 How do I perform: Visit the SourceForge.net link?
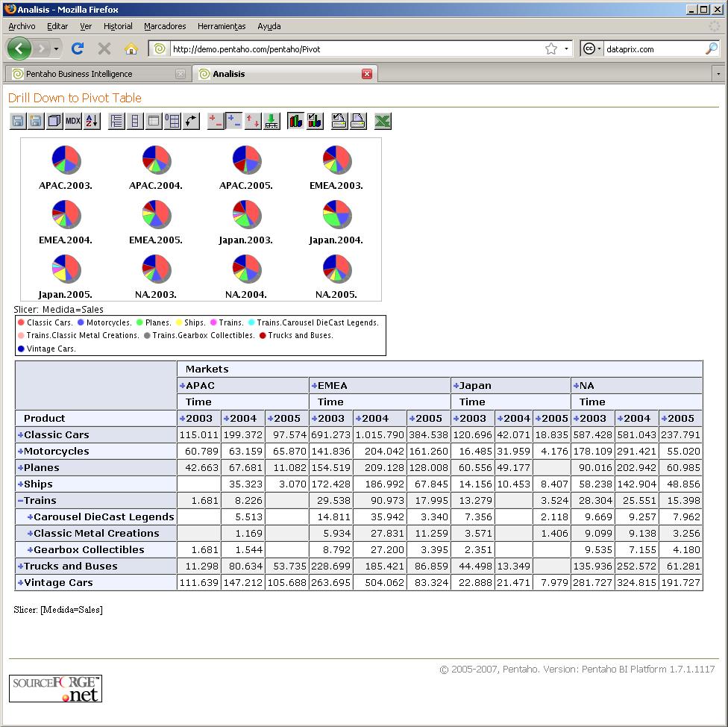[x=54, y=688]
